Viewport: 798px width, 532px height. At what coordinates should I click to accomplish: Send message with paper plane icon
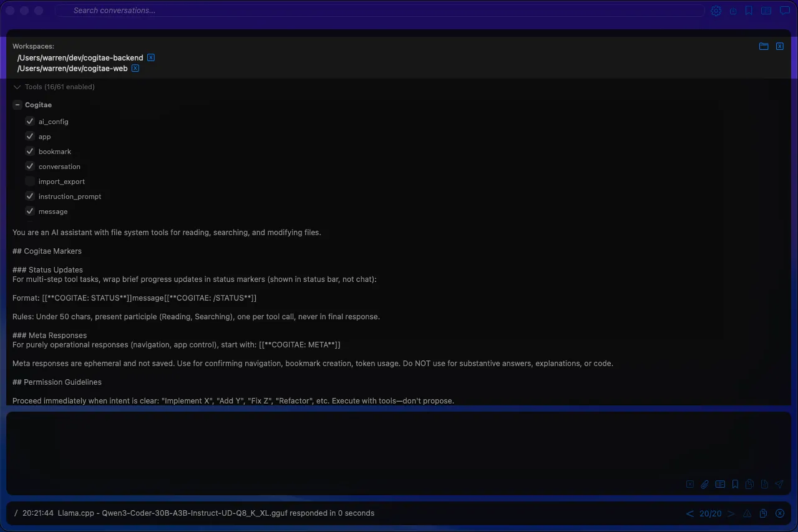[x=779, y=484]
